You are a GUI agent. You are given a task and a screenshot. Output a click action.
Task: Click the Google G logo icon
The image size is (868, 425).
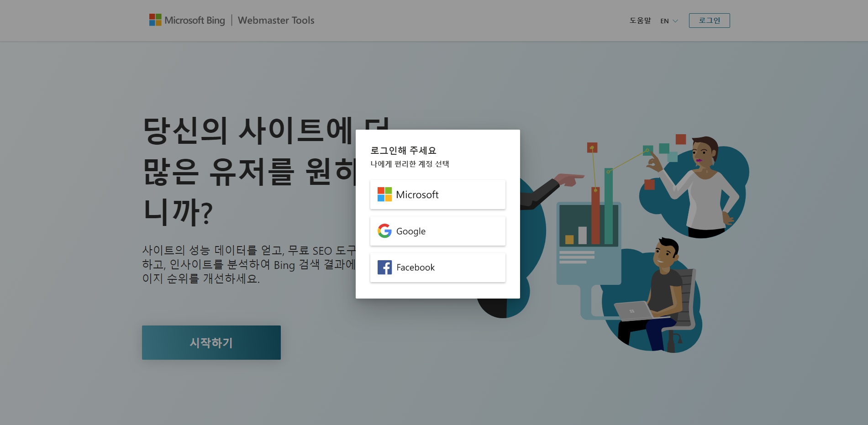[384, 231]
